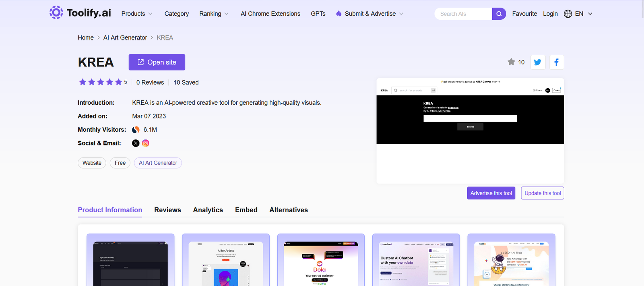Open KREA's X social profile icon
Image resolution: width=644 pixels, height=286 pixels.
[136, 143]
